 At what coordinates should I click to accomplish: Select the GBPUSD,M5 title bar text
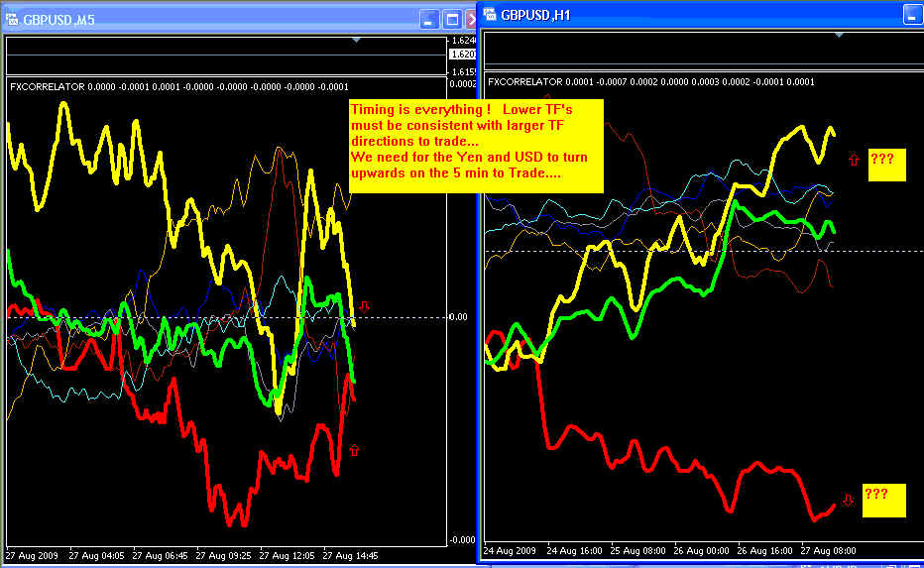tap(58, 20)
